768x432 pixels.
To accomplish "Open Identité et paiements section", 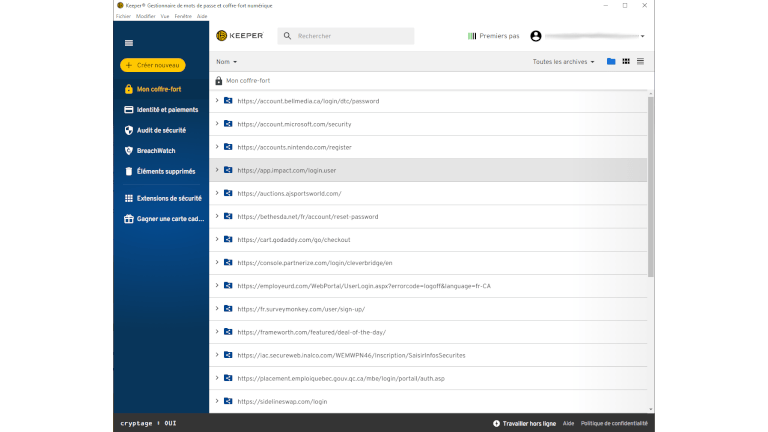I will (165, 109).
